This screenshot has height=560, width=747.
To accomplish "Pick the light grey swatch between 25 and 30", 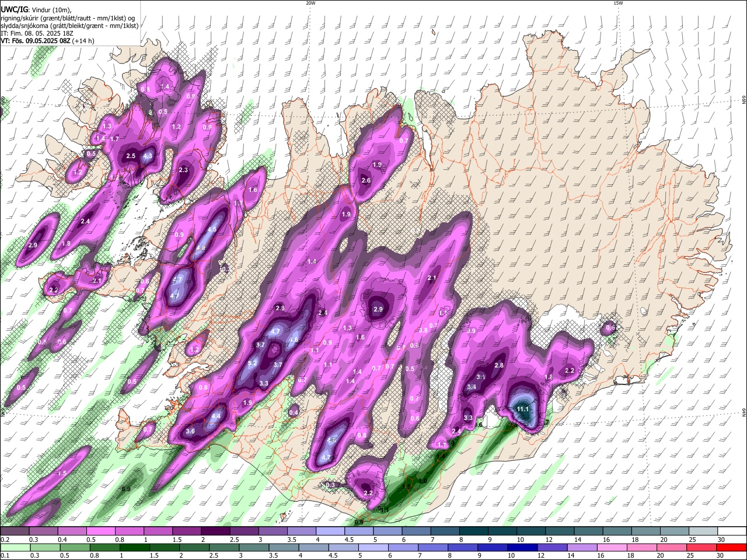I will (704, 531).
